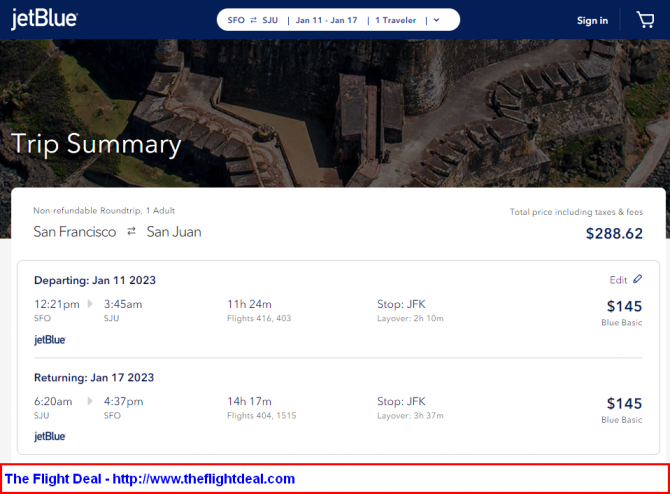Image resolution: width=670 pixels, height=494 pixels.
Task: Click 6:20am departure time
Action: tap(53, 401)
